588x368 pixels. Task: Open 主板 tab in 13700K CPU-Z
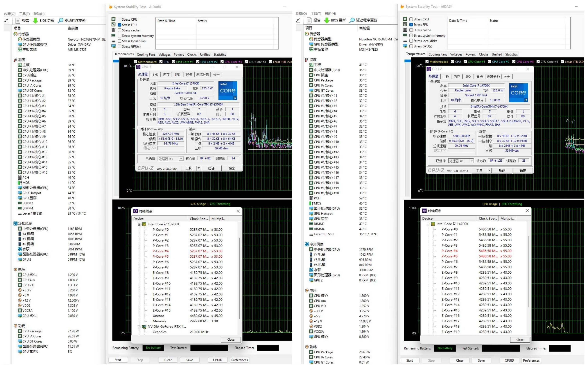tap(155, 75)
